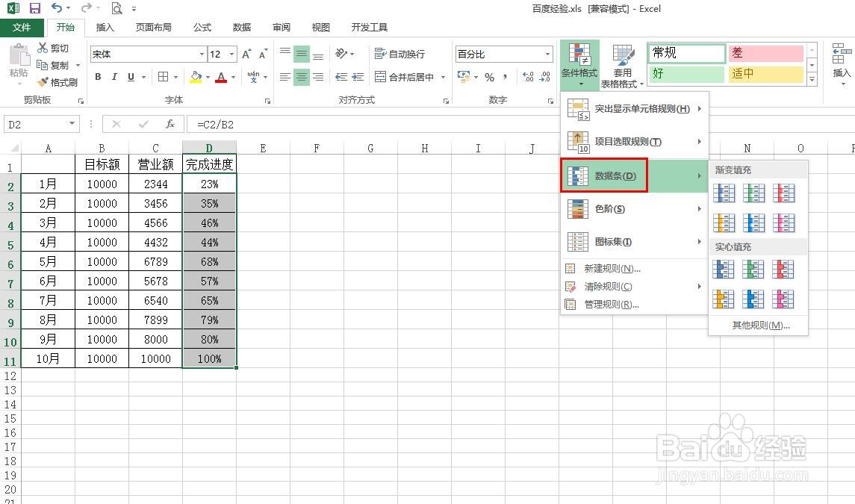The height and width of the screenshot is (504, 855).
Task: Toggle center horizontal alignment
Action: click(x=302, y=77)
